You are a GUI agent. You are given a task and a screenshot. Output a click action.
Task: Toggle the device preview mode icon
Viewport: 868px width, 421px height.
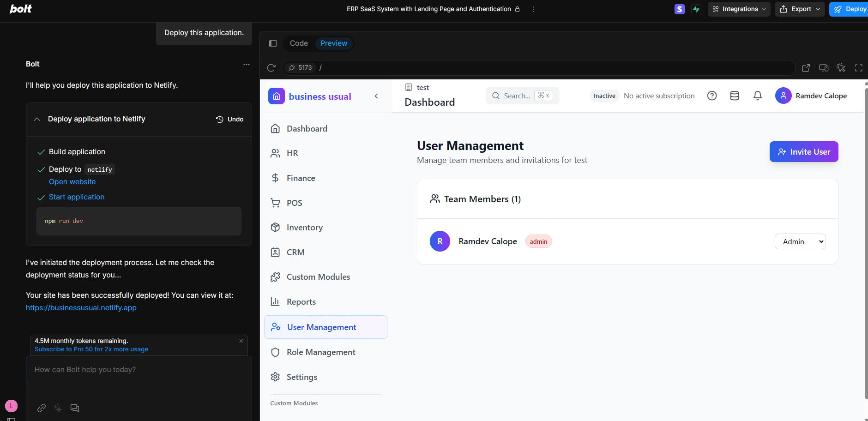tap(824, 68)
